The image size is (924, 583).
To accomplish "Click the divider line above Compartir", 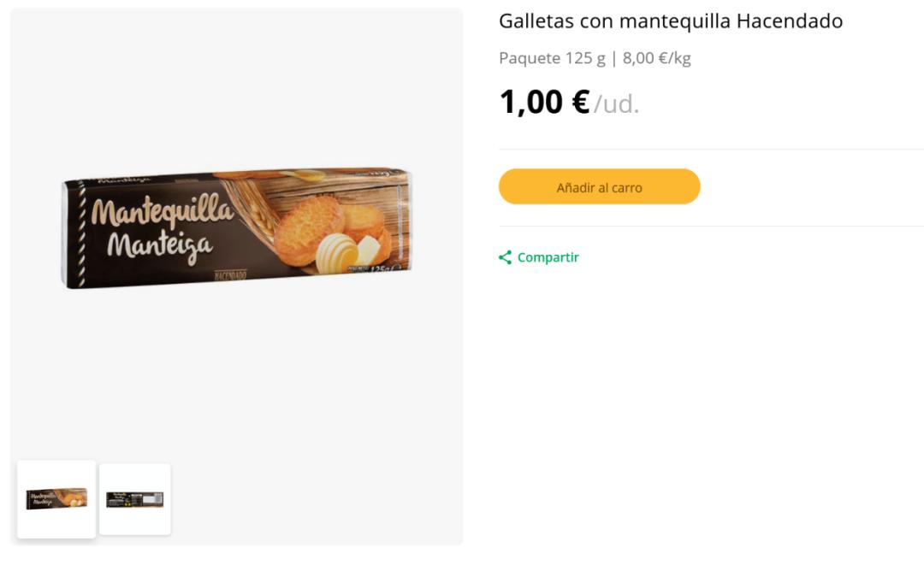I will [x=711, y=227].
